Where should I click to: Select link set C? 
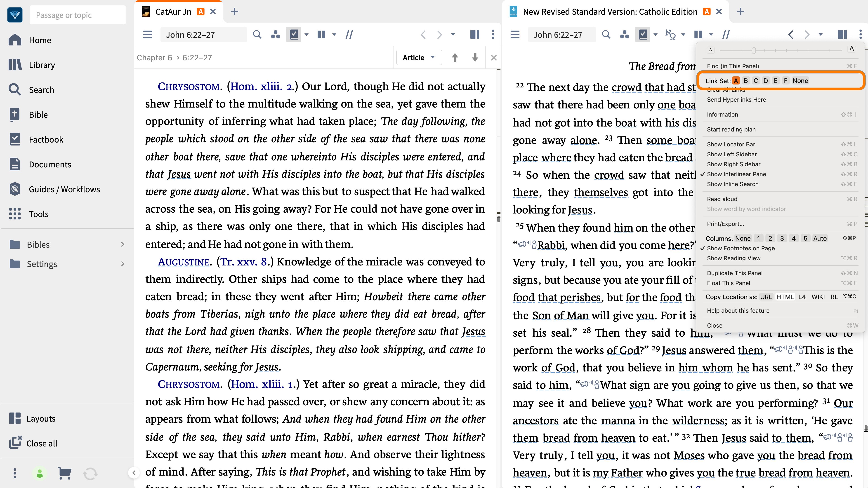click(756, 81)
